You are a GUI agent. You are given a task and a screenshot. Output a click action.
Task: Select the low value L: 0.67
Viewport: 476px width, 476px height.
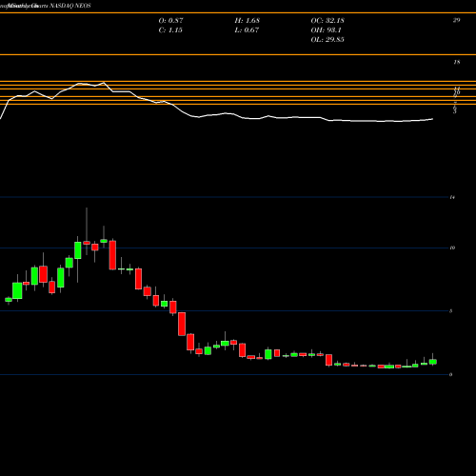click(x=247, y=30)
